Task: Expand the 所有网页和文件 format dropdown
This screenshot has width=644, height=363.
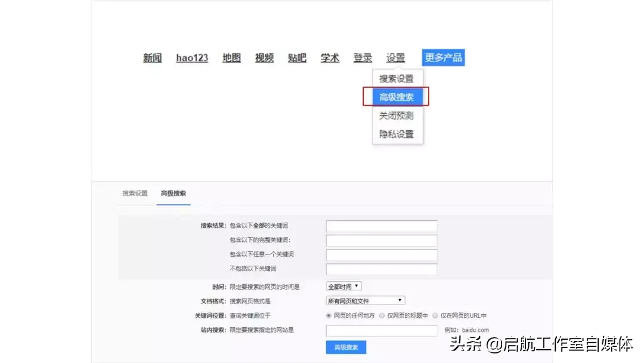Action: point(364,300)
